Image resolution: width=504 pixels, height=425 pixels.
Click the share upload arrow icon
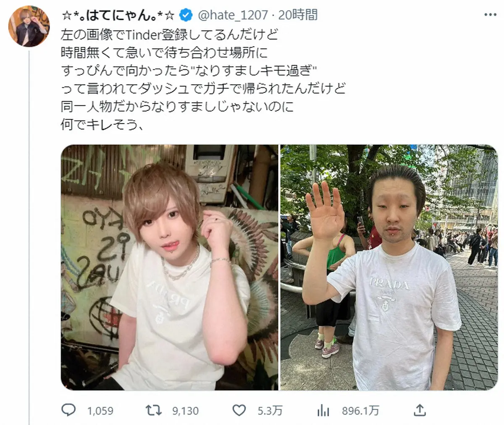tap(420, 410)
